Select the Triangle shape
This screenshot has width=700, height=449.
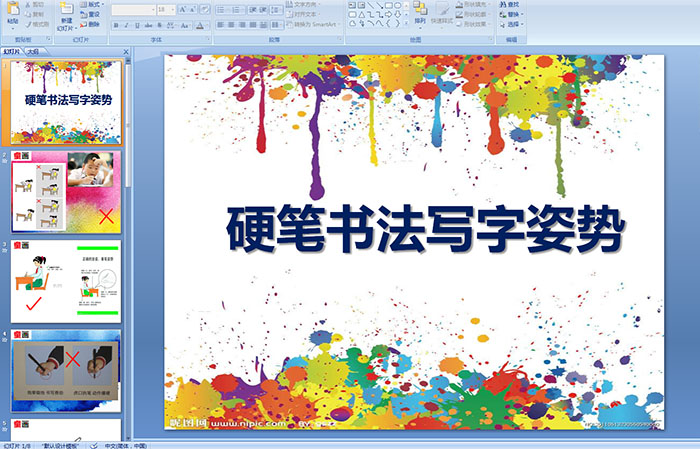361,15
